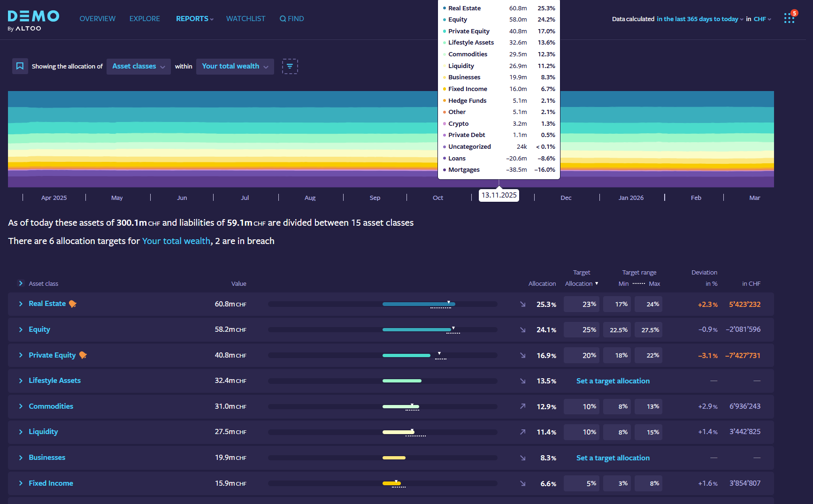Click the Liquidity allocation bar
Viewport: 813px width, 504px height.
(398, 432)
